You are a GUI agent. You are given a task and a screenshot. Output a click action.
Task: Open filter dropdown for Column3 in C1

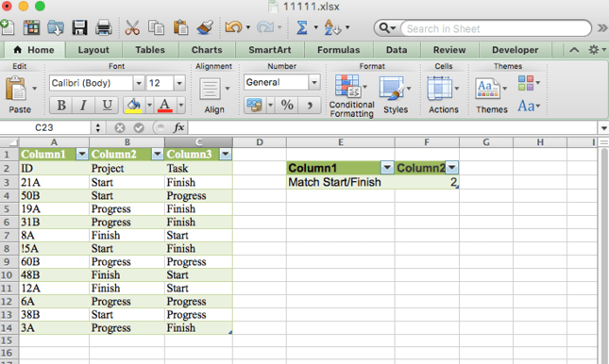(x=226, y=154)
